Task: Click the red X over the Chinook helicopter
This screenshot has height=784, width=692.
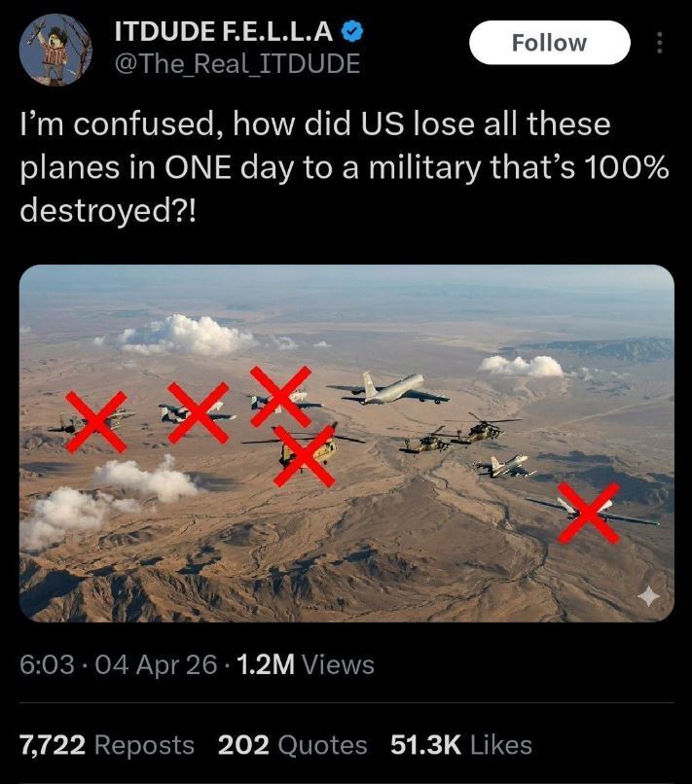Action: pyautogui.click(x=305, y=454)
